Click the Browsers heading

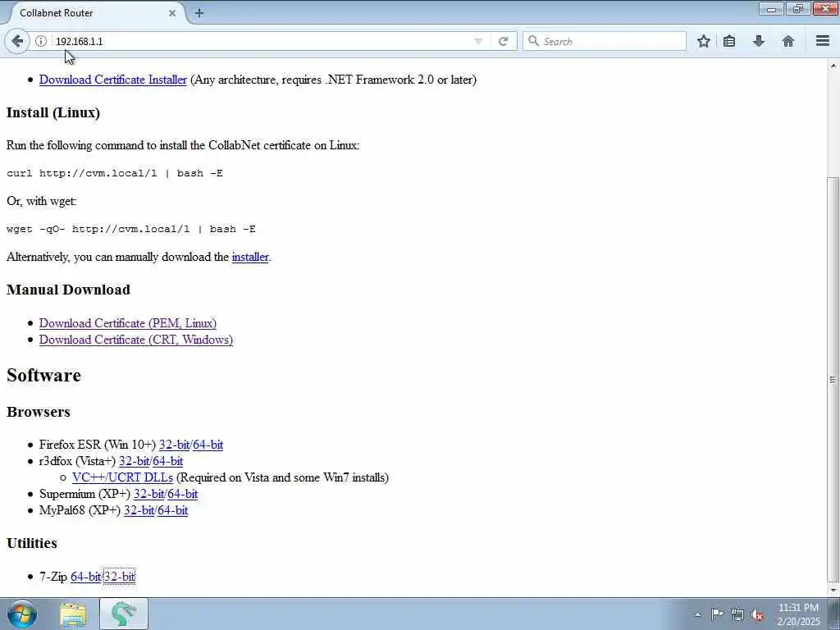38,412
